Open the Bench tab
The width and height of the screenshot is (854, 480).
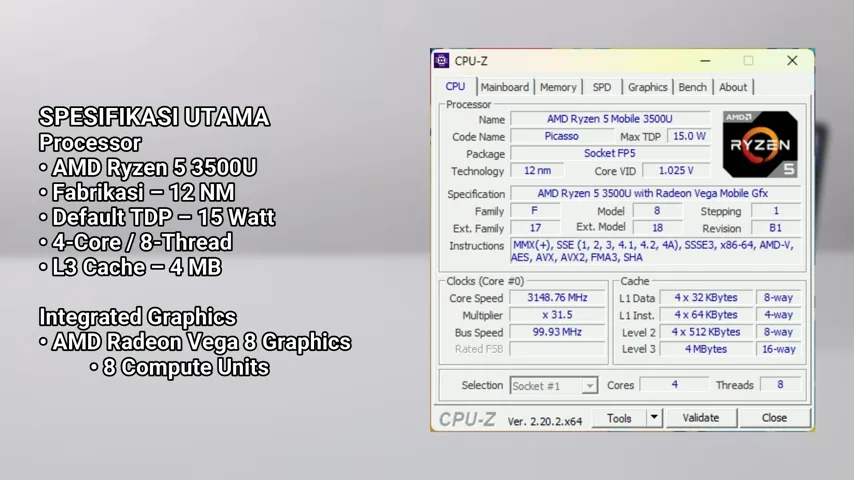(x=693, y=87)
